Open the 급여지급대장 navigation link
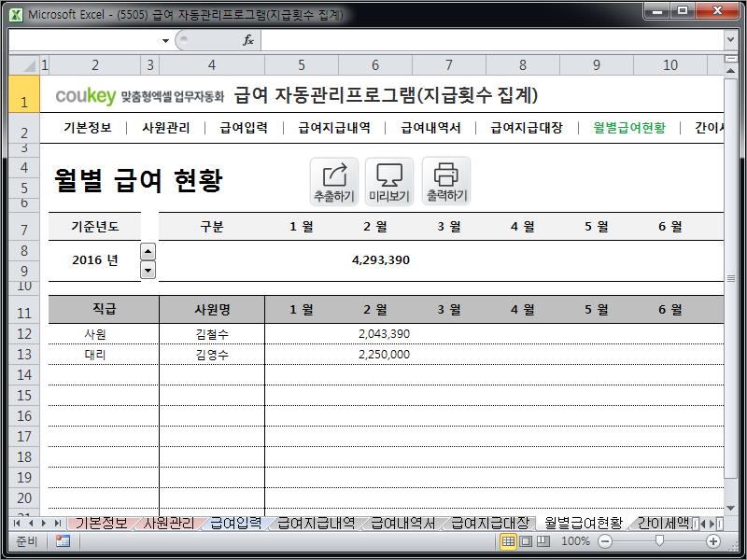747x560 pixels. tap(527, 128)
